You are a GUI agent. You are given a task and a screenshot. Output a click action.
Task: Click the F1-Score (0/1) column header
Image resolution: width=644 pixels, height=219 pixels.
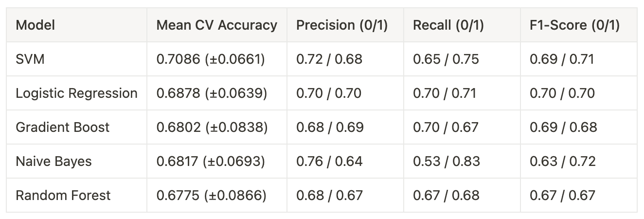click(x=574, y=25)
